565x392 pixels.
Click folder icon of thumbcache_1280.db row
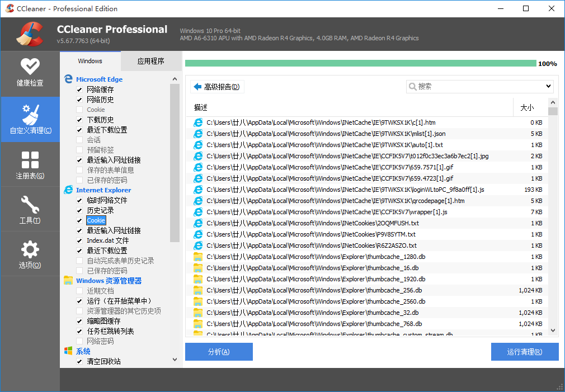[198, 257]
